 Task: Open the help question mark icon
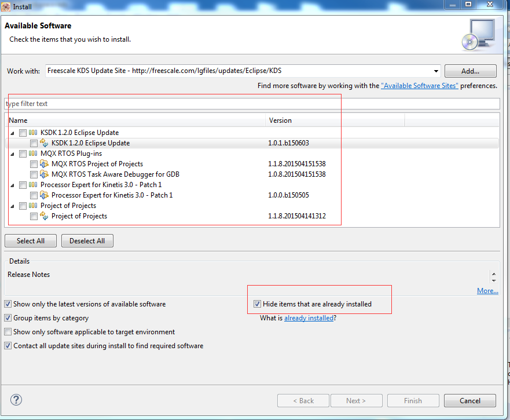point(16,400)
